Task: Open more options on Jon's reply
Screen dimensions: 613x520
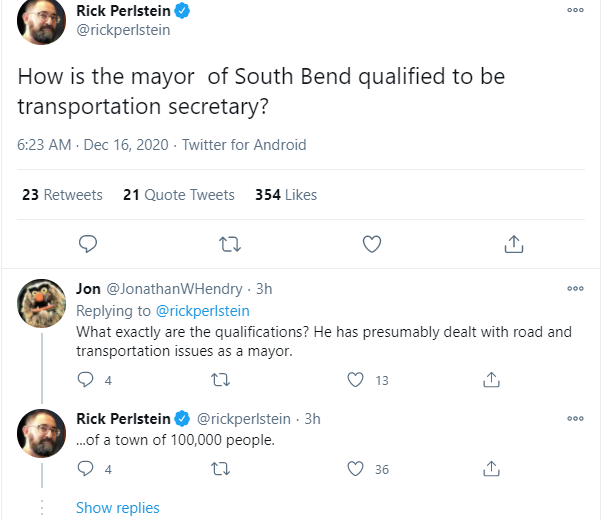Action: point(575,288)
